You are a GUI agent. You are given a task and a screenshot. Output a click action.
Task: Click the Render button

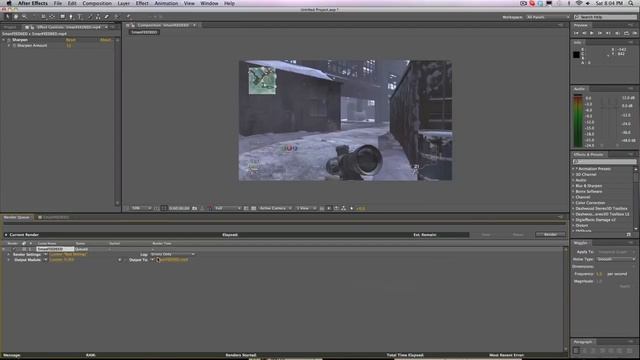point(550,235)
